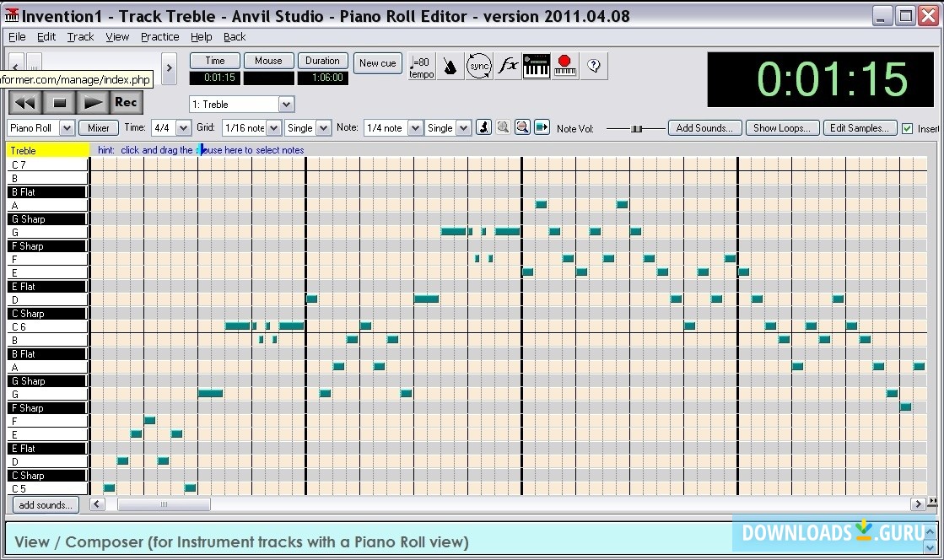Click the scroll-follow arrow icon
944x560 pixels.
pyautogui.click(x=542, y=127)
